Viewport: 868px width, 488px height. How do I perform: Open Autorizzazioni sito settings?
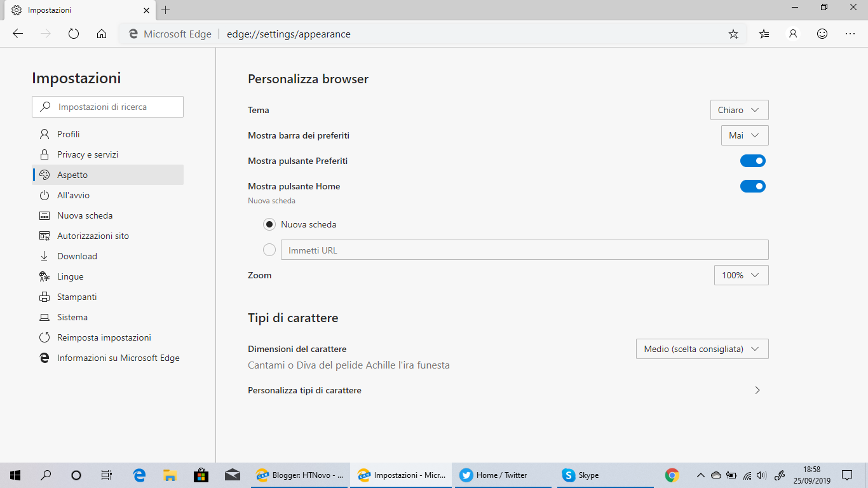[x=108, y=236]
